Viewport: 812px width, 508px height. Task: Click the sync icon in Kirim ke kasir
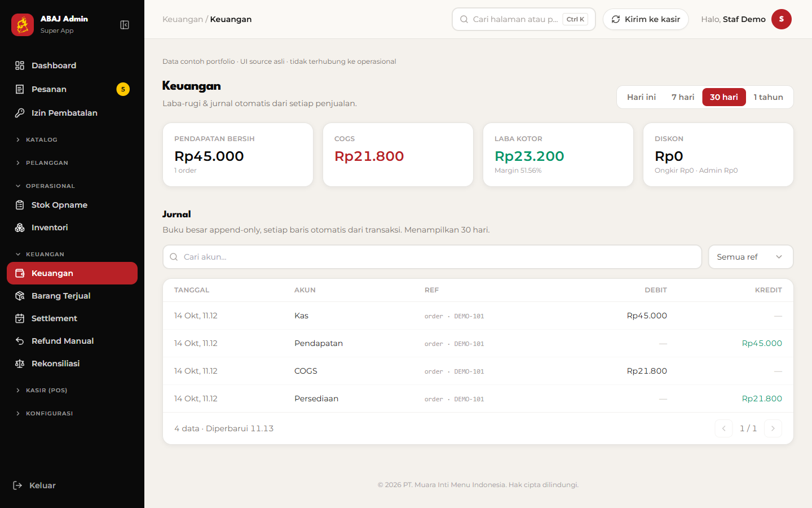[616, 19]
